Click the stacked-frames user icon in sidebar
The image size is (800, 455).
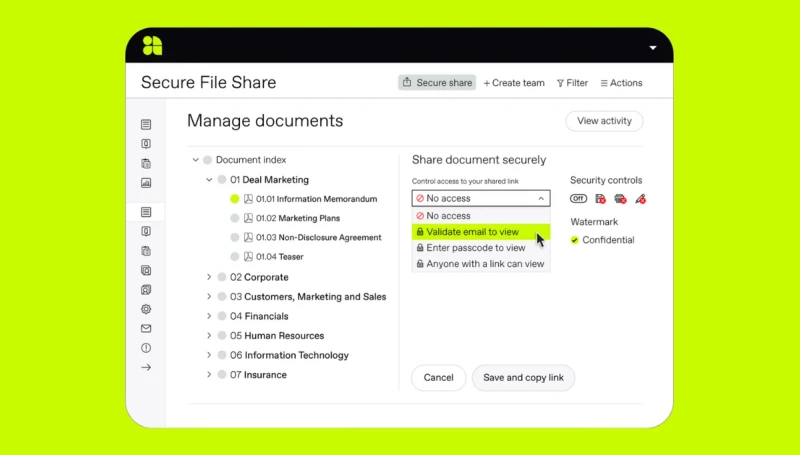pyautogui.click(x=146, y=290)
